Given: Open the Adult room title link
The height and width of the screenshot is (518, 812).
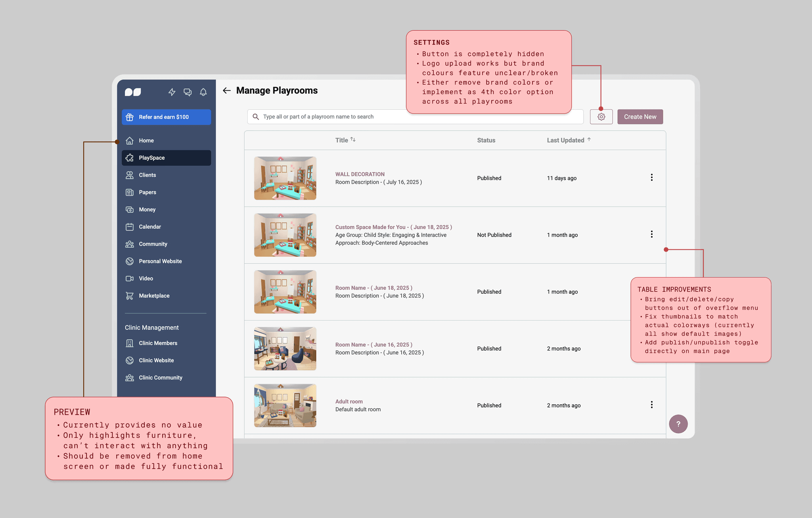Looking at the screenshot, I should tap(349, 401).
